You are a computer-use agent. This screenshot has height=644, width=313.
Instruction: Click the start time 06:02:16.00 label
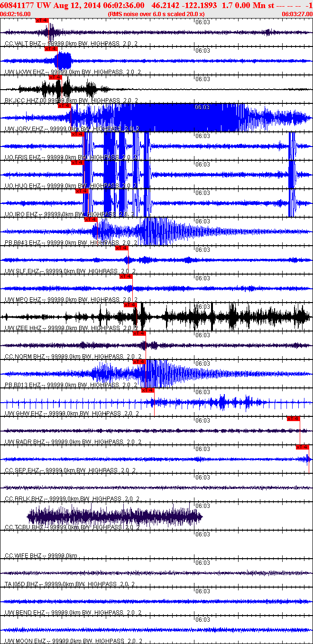[16, 14]
